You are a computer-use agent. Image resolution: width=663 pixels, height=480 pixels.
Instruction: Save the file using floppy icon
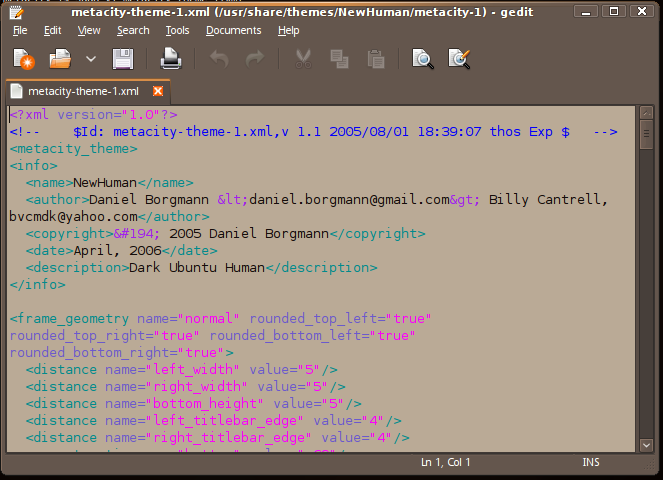click(x=123, y=60)
